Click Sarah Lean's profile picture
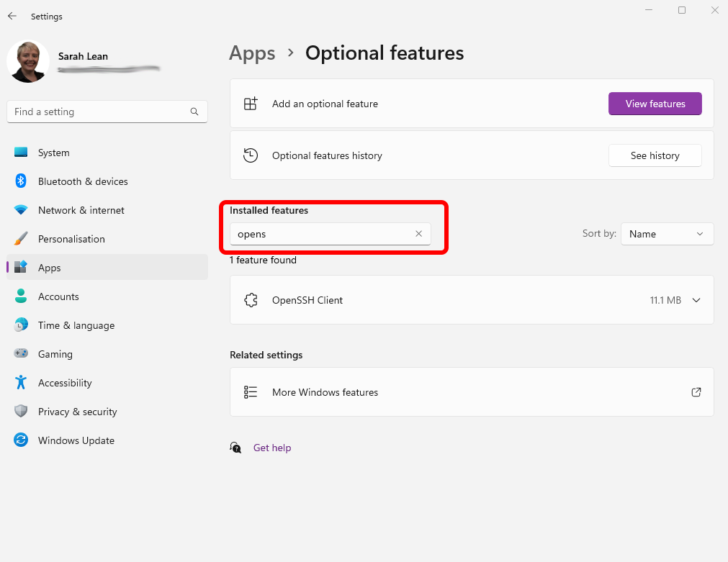The image size is (728, 562). point(27,61)
